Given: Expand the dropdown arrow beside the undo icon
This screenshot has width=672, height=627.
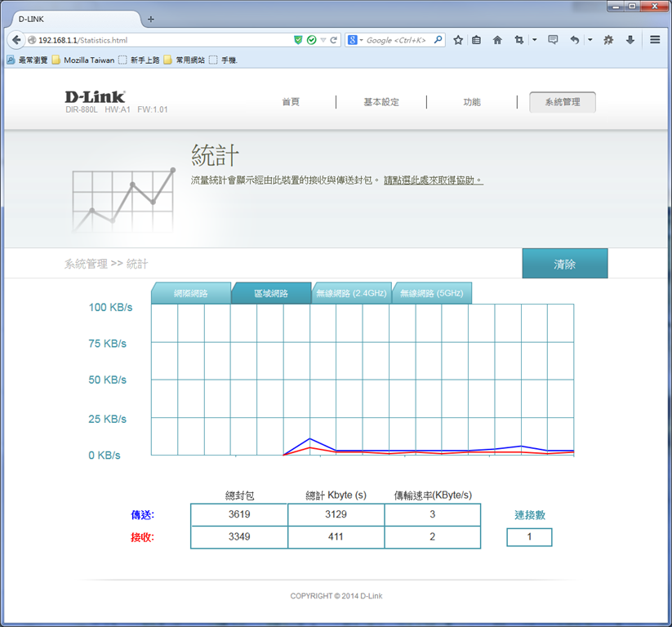Looking at the screenshot, I should (x=590, y=40).
